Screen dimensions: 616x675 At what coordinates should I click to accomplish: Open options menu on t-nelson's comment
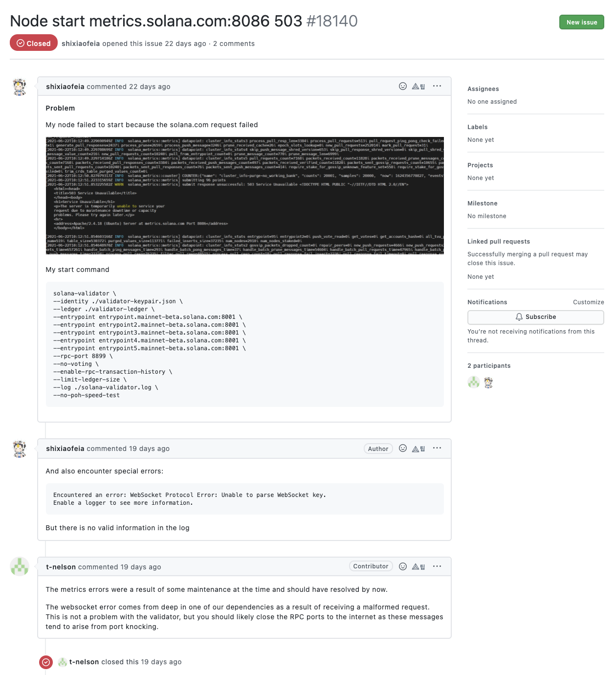(437, 566)
